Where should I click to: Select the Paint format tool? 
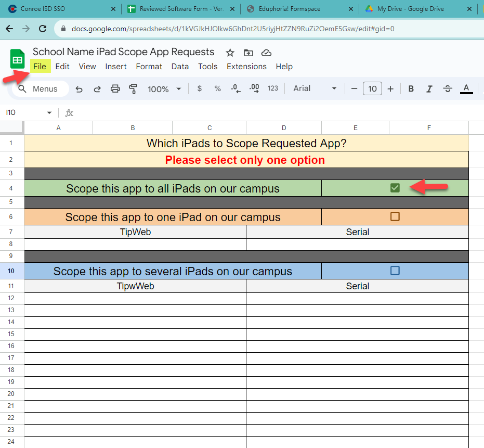(x=133, y=88)
